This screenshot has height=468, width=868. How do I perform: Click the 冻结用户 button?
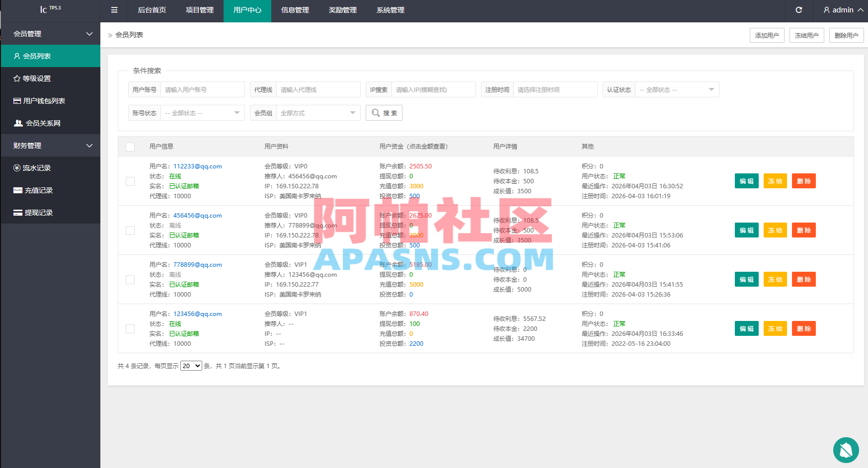(807, 35)
